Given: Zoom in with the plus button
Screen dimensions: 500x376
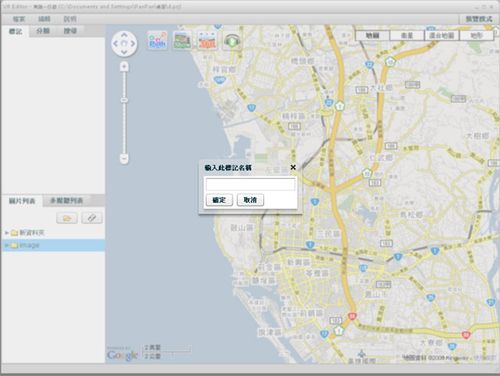Looking at the screenshot, I should pyautogui.click(x=124, y=66).
